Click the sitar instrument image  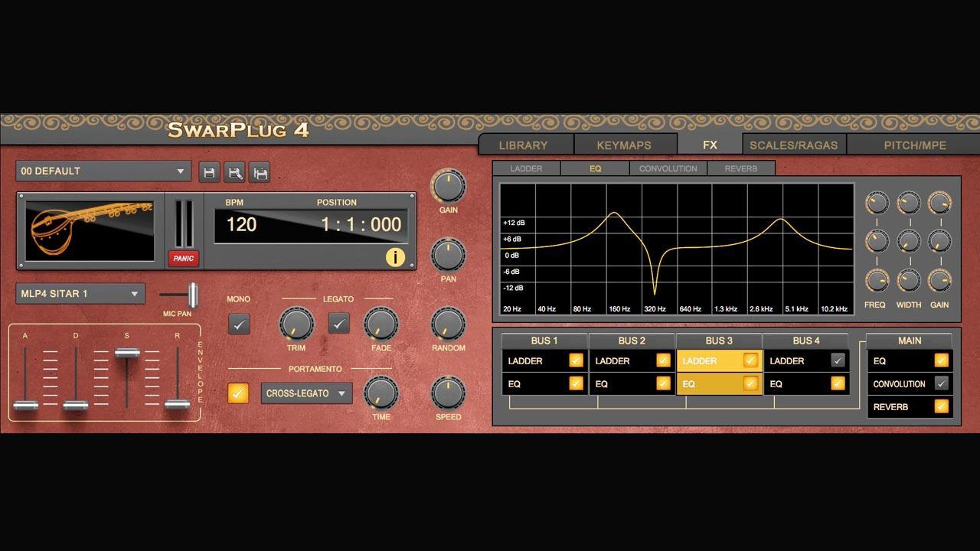point(90,230)
